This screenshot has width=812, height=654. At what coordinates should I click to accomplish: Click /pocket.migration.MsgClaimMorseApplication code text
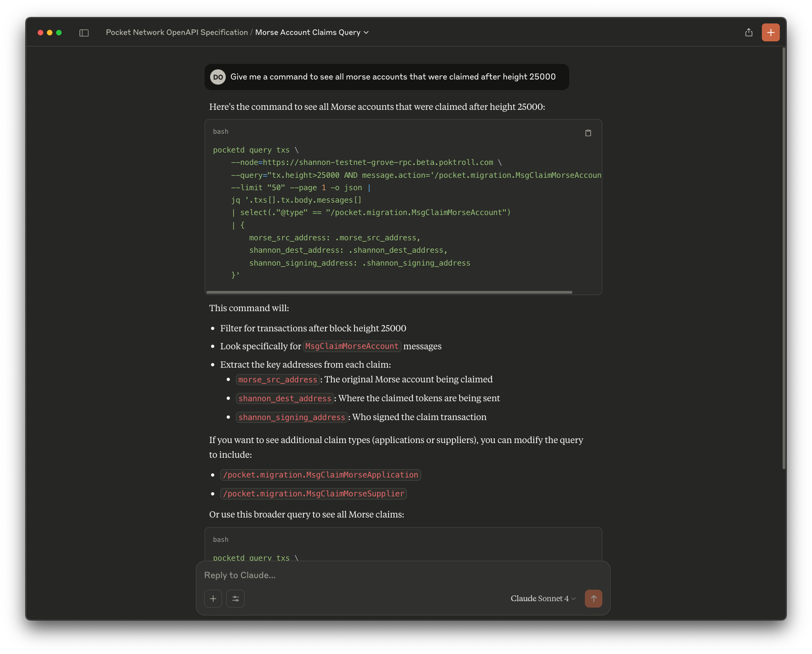click(320, 475)
